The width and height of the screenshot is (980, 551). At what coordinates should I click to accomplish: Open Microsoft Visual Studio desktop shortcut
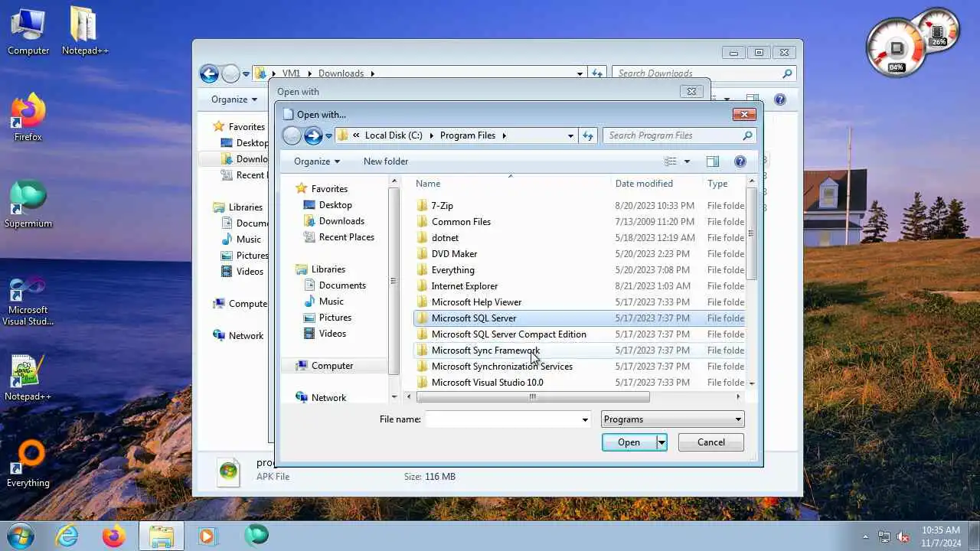point(28,301)
